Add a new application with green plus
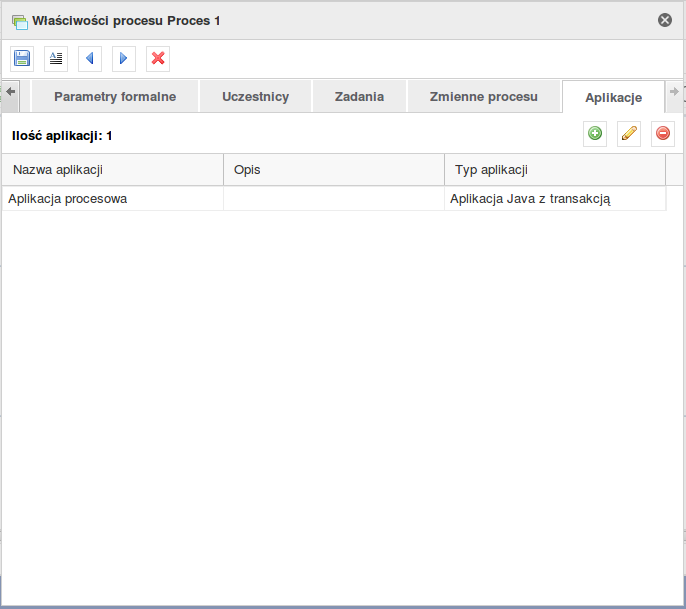 click(x=595, y=134)
